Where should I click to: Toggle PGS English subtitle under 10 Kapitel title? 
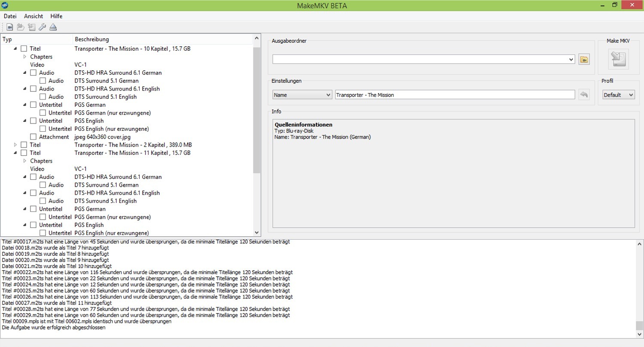(33, 121)
